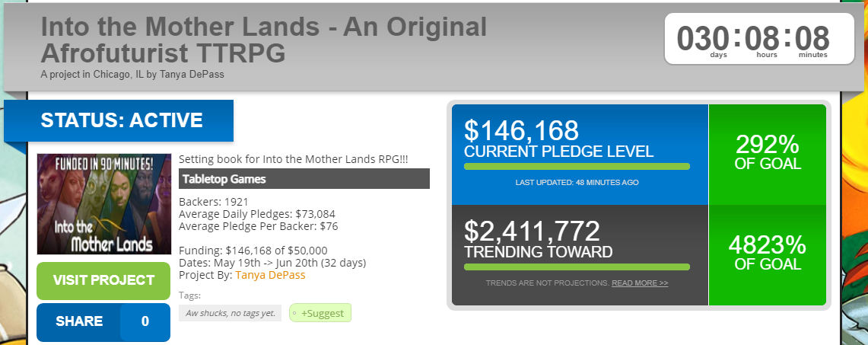
Task: Click the 'Last updated: 48 minutes ago' text
Action: pos(577,183)
